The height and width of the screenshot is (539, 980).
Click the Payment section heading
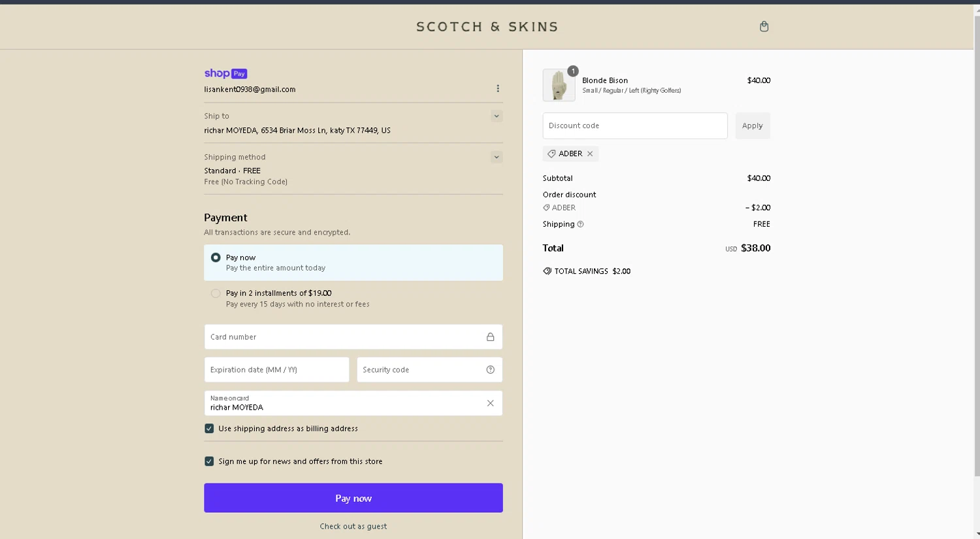point(225,218)
